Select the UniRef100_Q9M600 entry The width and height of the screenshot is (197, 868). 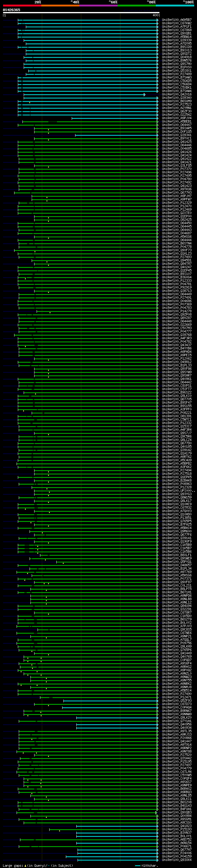(177, 531)
